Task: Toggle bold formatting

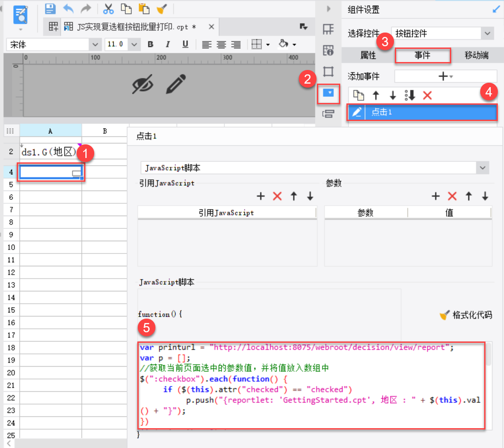Action: [151, 44]
